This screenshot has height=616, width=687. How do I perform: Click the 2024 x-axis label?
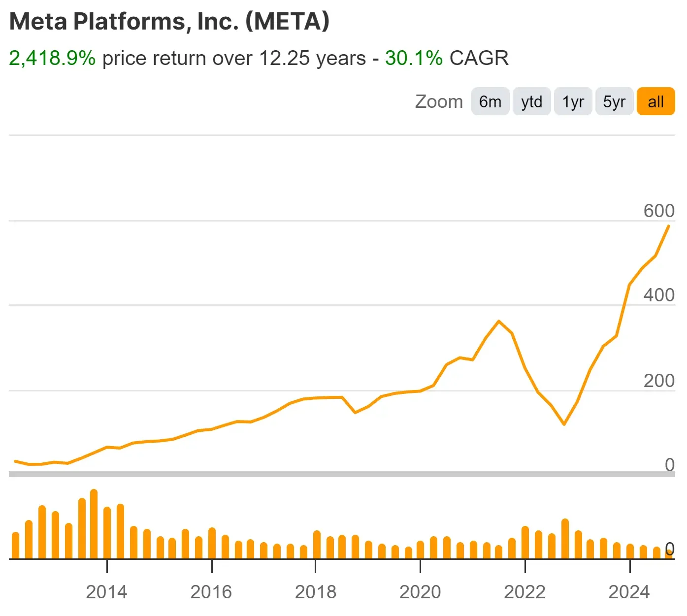point(629,591)
